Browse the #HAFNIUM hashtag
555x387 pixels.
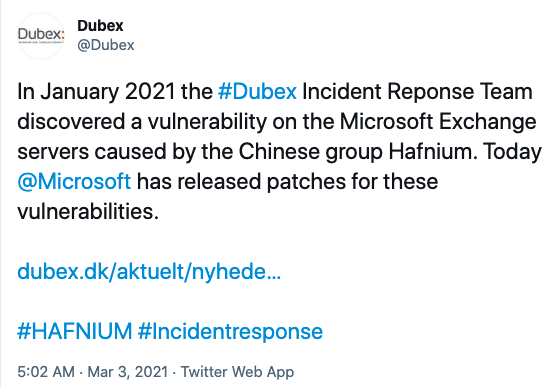pyautogui.click(x=75, y=331)
